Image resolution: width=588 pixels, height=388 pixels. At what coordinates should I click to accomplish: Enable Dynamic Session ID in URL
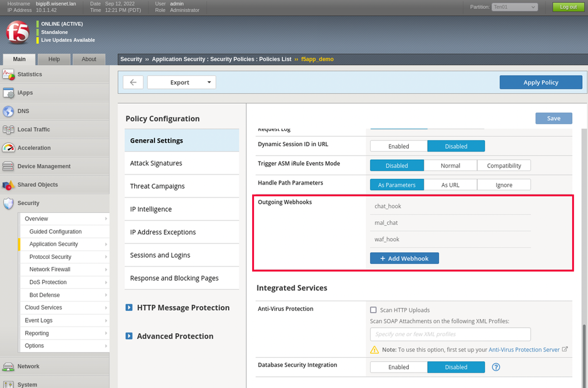click(x=398, y=146)
